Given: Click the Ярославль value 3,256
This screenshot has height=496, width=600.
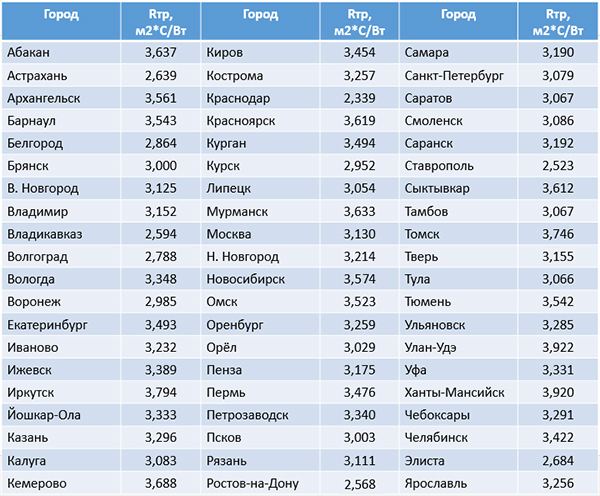Looking at the screenshot, I should click(x=558, y=483).
